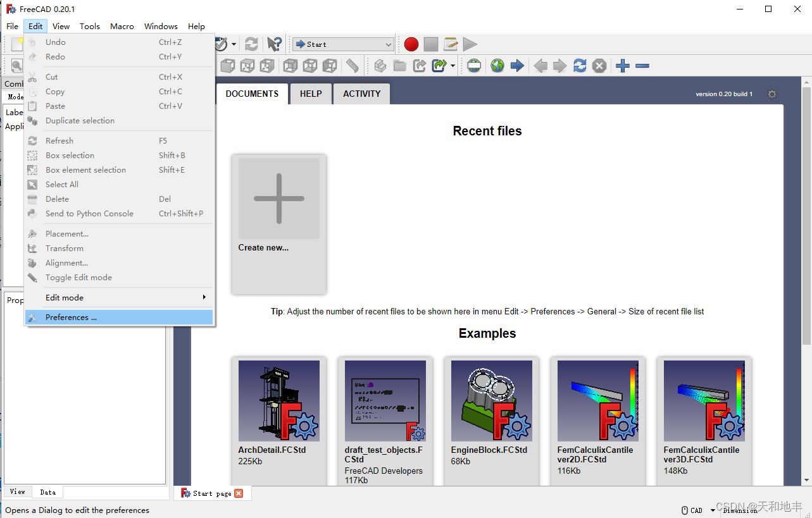Open the Windows menu
The height and width of the screenshot is (518, 812).
click(x=161, y=26)
